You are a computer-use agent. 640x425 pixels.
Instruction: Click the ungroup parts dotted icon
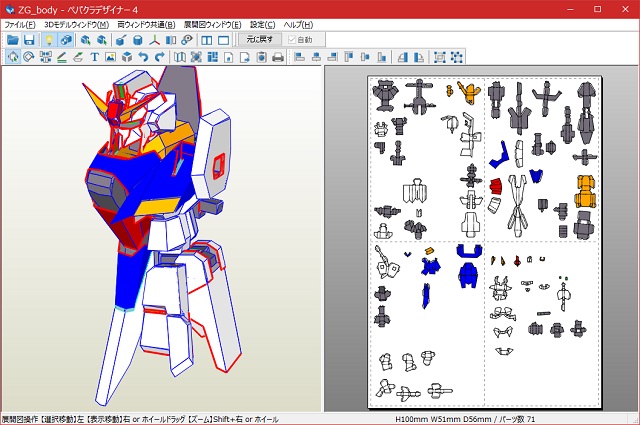(x=456, y=57)
